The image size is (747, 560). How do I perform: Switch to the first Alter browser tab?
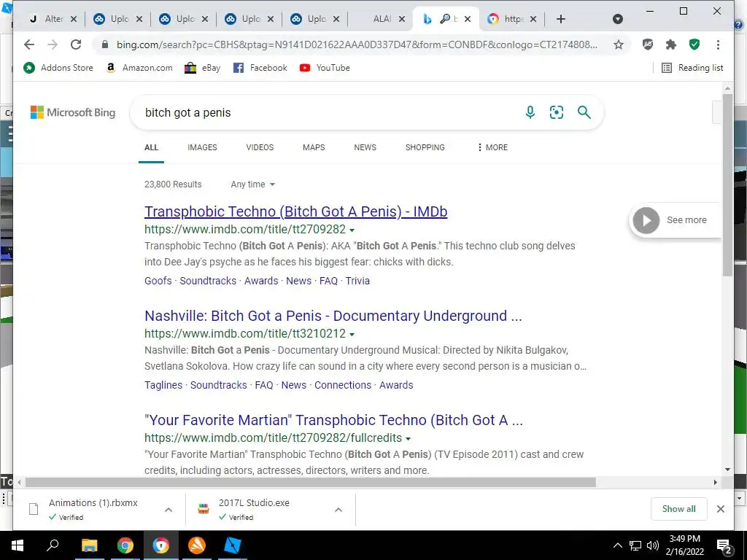pos(53,19)
